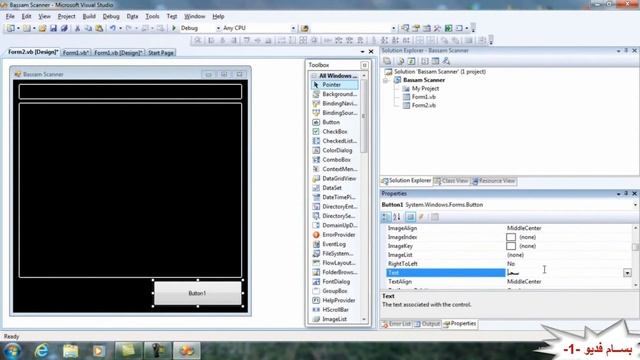Click ImageKey none swatch box
Viewport: 640px width, 360px height.
pyautogui.click(x=511, y=246)
